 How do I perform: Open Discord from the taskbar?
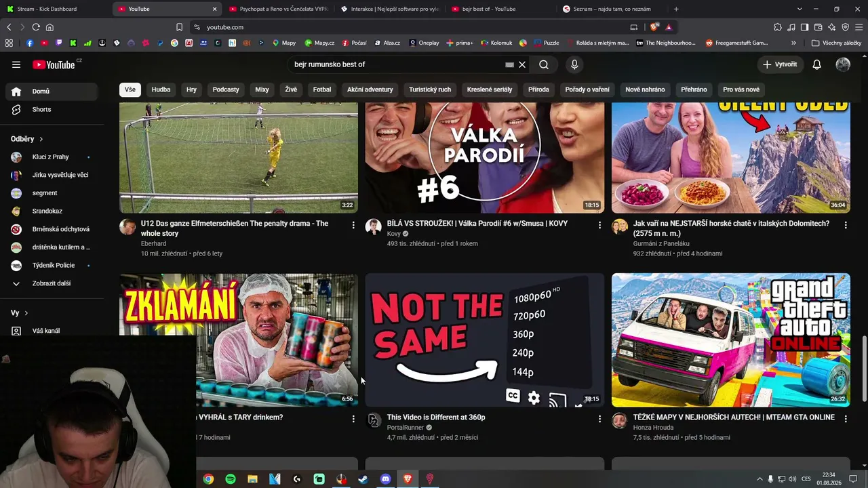click(x=386, y=479)
